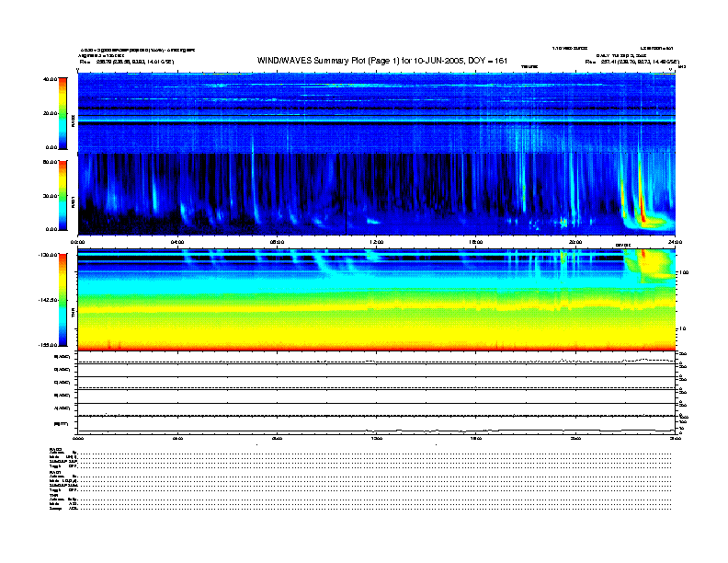Screen dimensions: 728x563
Task: Click the TNR header in the status rows
Action: tap(52, 495)
